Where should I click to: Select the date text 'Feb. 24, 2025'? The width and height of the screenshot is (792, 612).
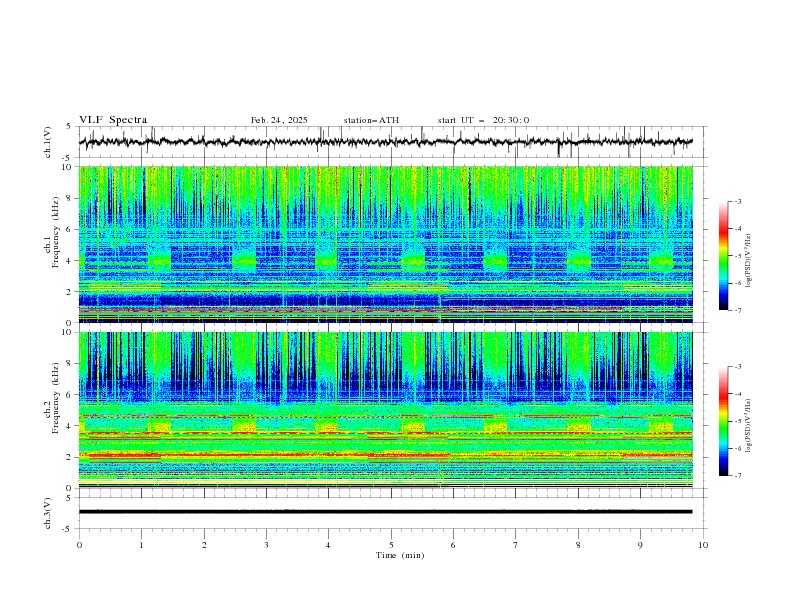pyautogui.click(x=279, y=120)
